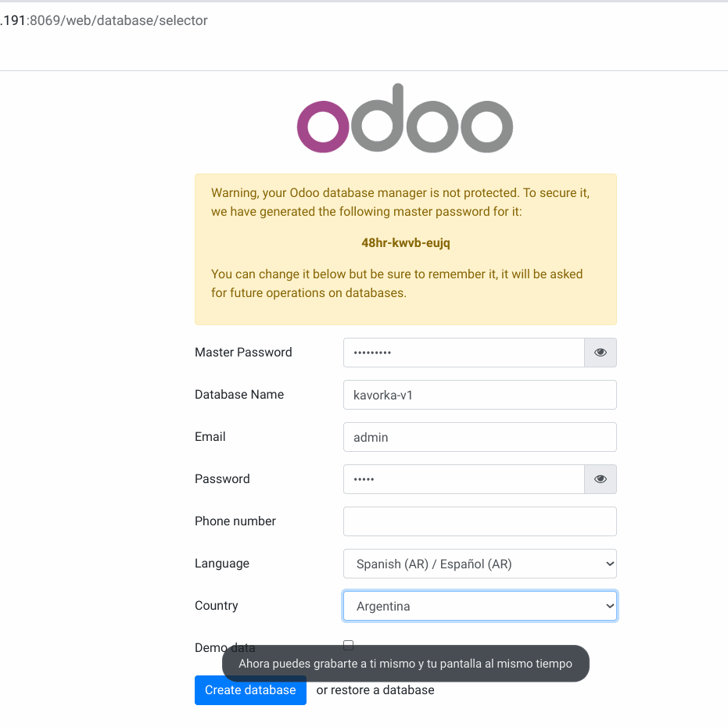Click the Demo data label
This screenshot has height=727, width=728.
[x=224, y=647]
